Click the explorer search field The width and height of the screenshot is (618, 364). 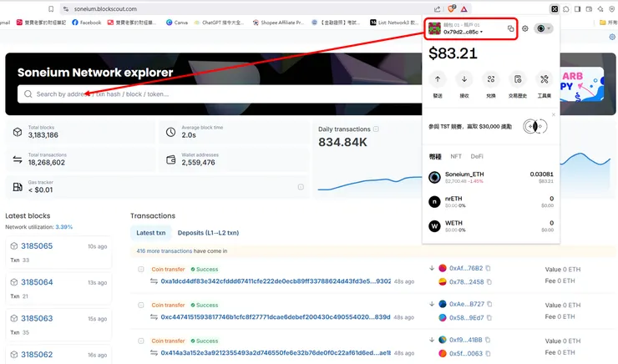[219, 94]
